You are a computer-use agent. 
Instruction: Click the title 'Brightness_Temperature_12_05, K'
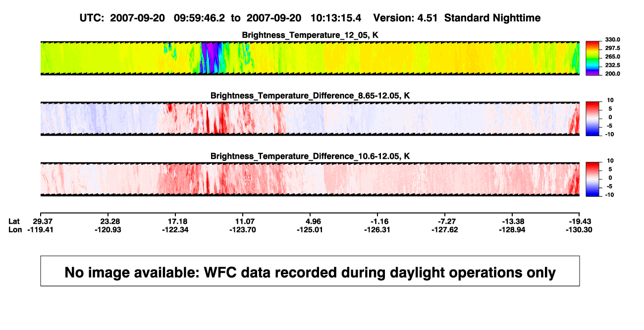[310, 35]
